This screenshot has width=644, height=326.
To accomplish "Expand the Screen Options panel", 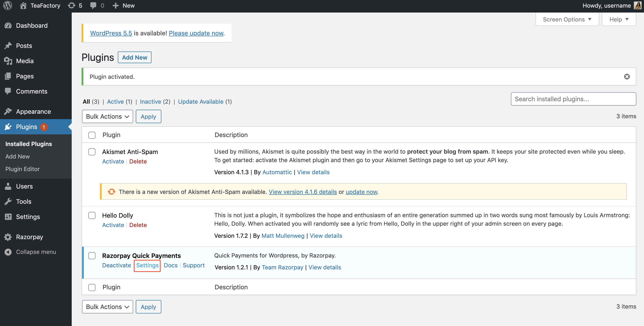I will (x=567, y=19).
